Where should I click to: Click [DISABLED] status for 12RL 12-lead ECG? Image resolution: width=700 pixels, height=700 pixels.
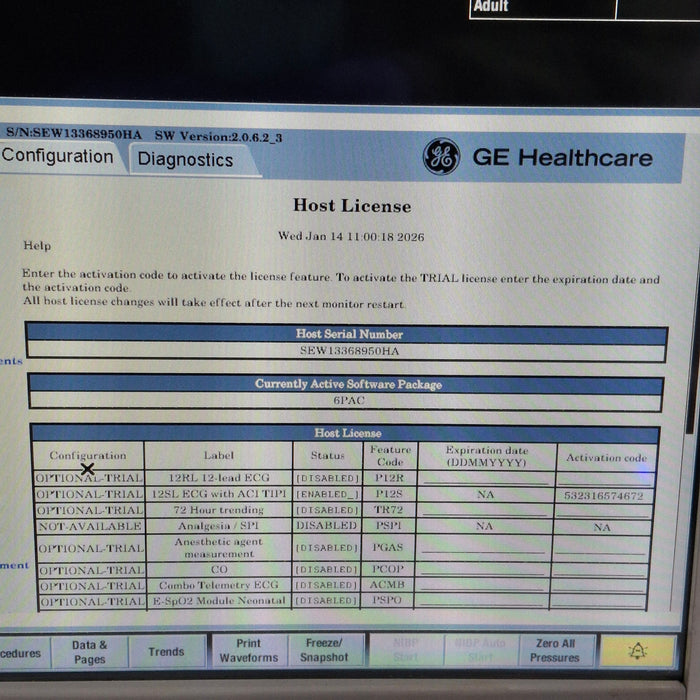[x=328, y=478]
